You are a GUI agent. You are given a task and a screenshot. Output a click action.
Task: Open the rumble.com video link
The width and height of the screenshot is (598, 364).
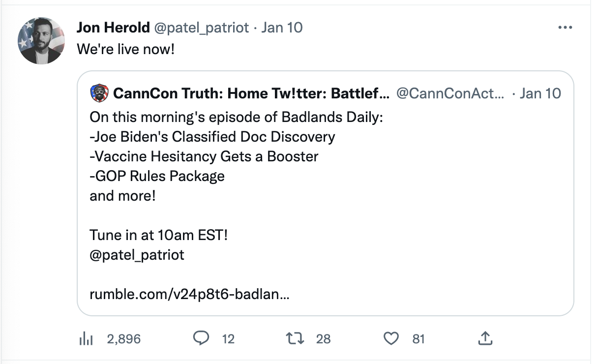[x=189, y=294]
